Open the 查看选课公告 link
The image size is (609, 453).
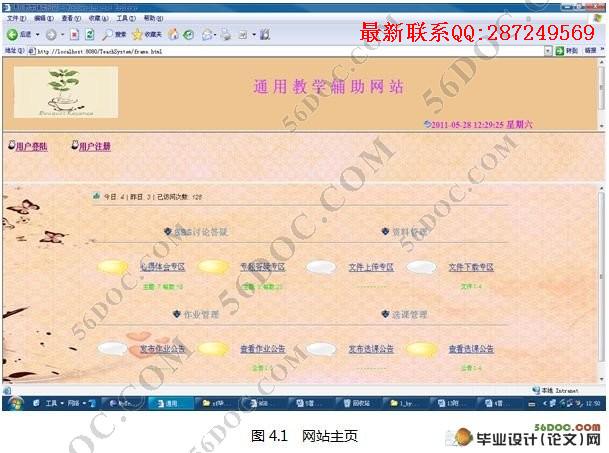471,349
